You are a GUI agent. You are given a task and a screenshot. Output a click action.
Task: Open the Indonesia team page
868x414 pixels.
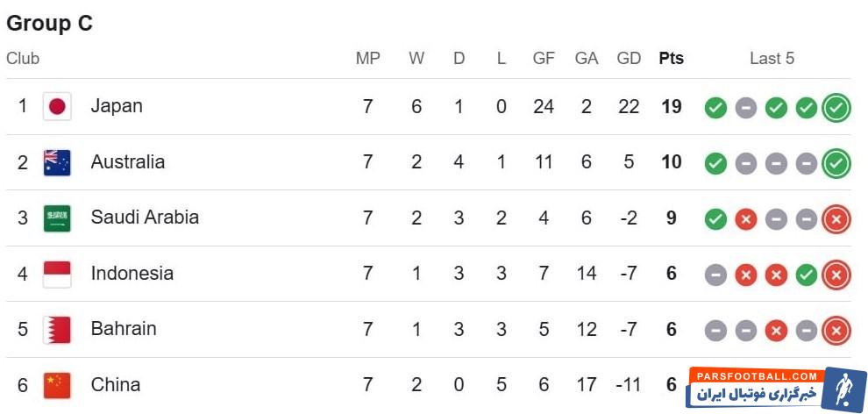132,274
